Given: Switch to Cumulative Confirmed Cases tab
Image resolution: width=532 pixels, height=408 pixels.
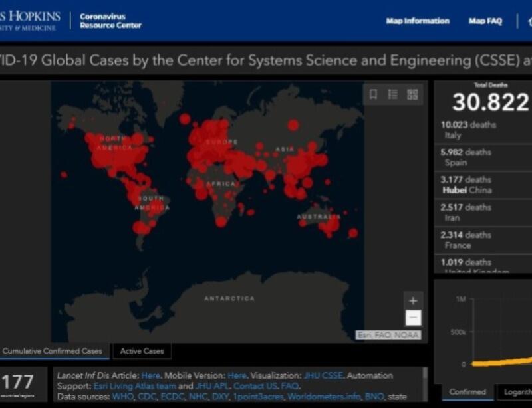Looking at the screenshot, I should coord(53,351).
